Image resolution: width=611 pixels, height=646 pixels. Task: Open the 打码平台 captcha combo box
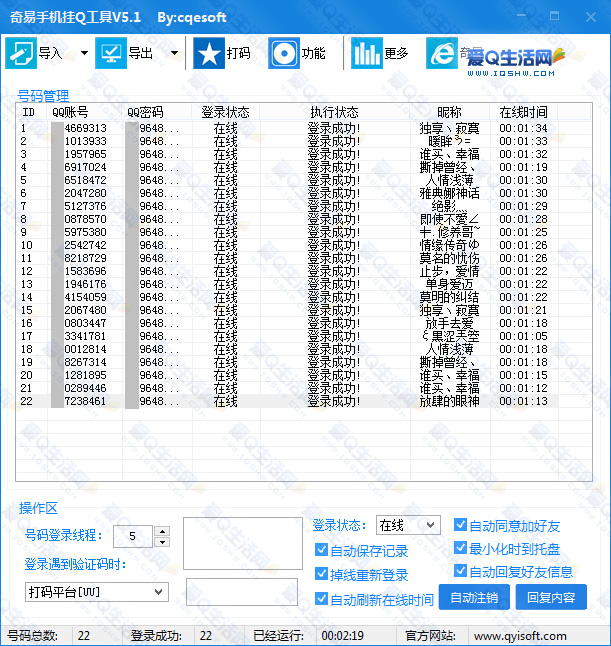click(158, 592)
